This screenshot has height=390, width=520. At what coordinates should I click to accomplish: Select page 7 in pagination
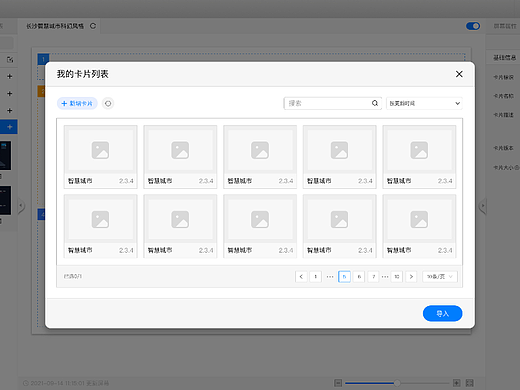(x=373, y=276)
